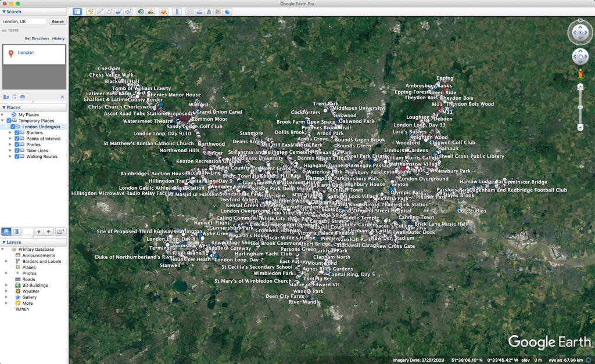
Task: Toggle the sidebar with the Hide Sidebar icon
Action: 77,12
